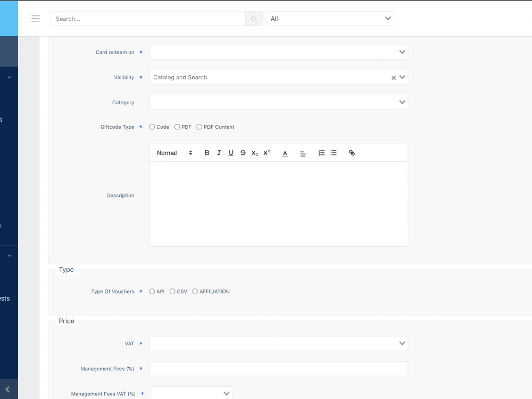Open the Category dropdown
The height and width of the screenshot is (399, 532).
click(x=279, y=103)
